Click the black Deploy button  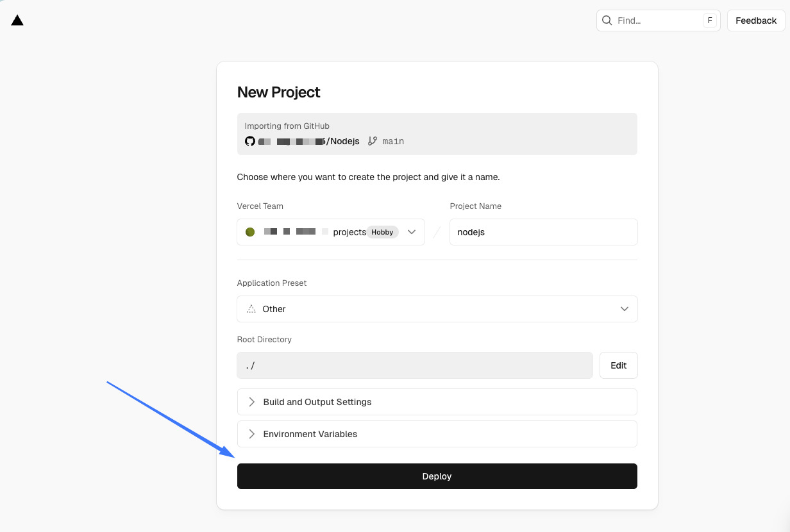(x=437, y=476)
